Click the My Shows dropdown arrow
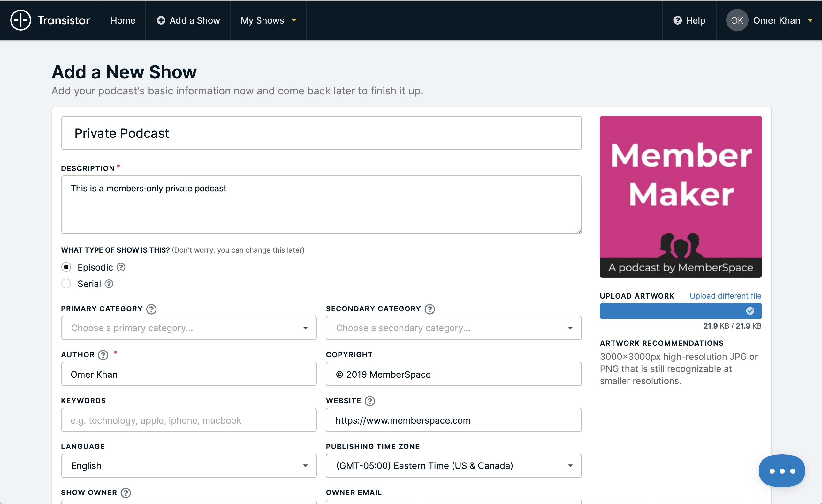The height and width of the screenshot is (504, 822). coord(295,20)
